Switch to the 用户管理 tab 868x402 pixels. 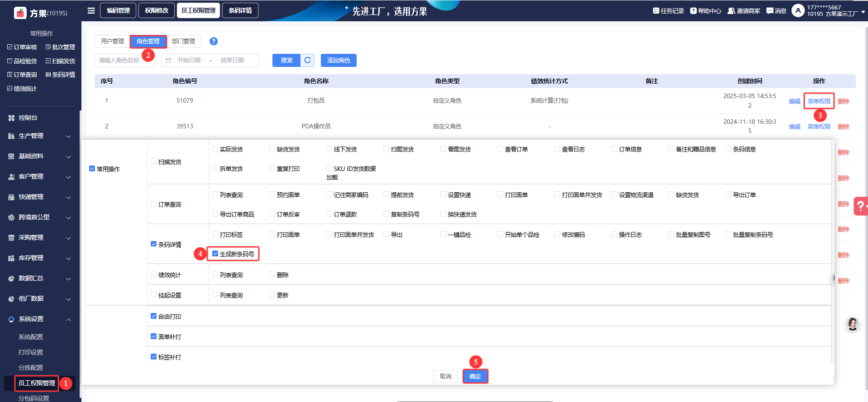[x=112, y=41]
